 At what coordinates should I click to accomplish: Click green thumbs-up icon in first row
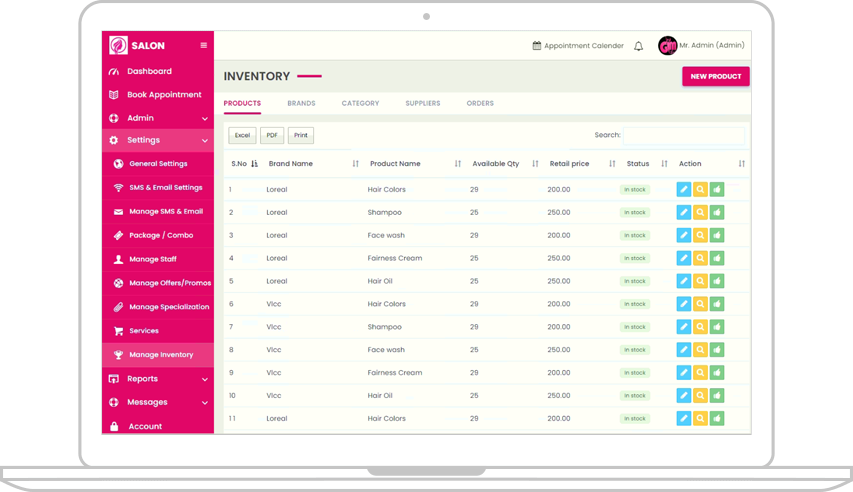click(717, 189)
